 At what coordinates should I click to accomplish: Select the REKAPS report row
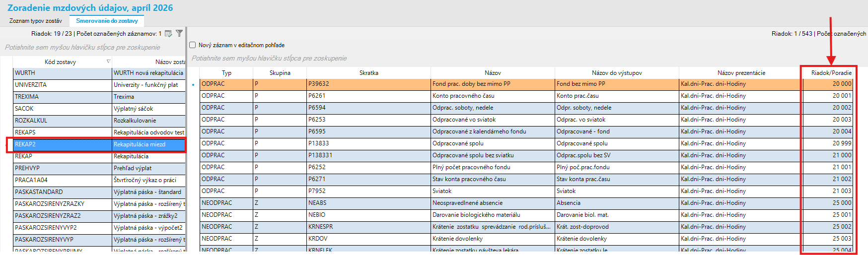tap(99, 132)
